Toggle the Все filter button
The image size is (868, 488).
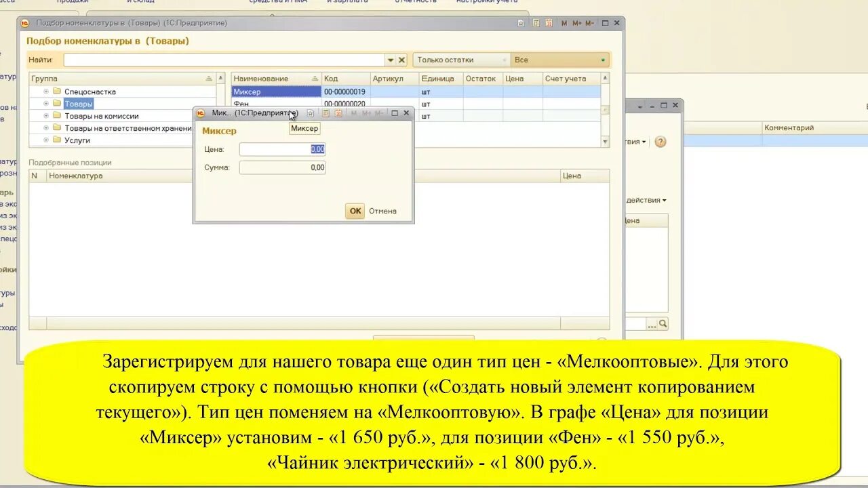560,60
